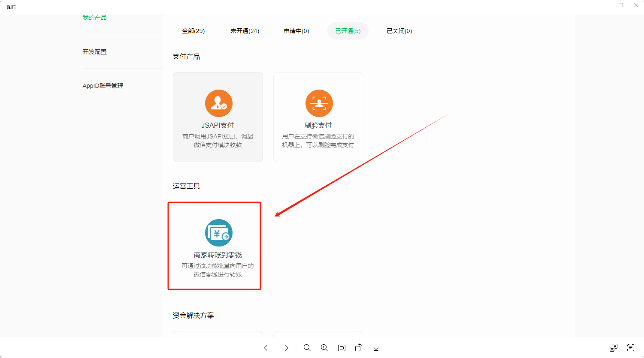Click the extract text (OCR) icon
Image resolution: width=644 pixels, height=358 pixels.
631,348
